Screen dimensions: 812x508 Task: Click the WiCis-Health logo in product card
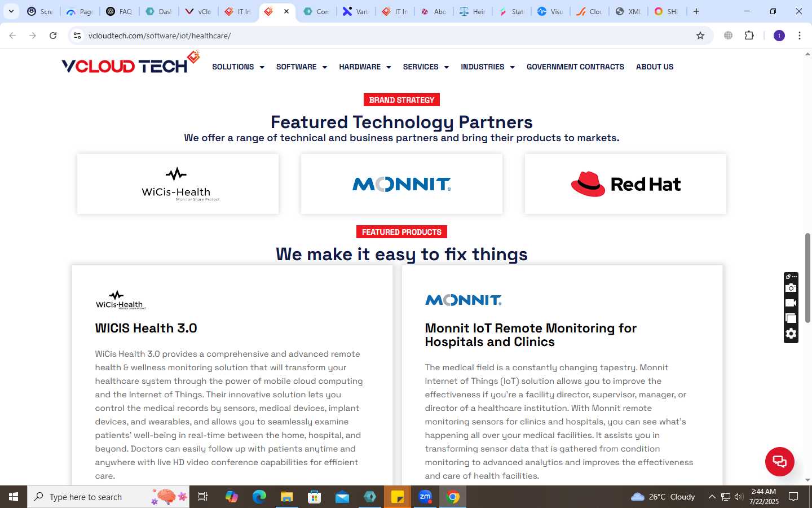tap(121, 300)
